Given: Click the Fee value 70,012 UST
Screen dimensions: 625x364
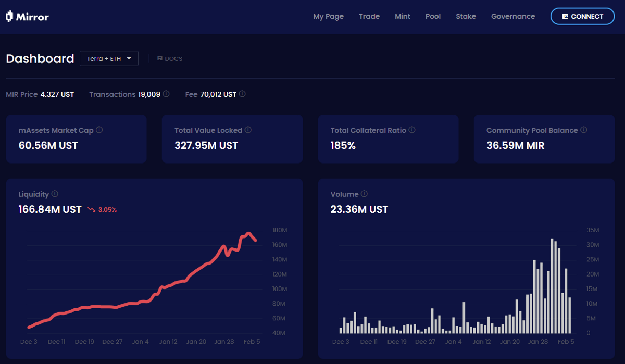Looking at the screenshot, I should click(218, 94).
